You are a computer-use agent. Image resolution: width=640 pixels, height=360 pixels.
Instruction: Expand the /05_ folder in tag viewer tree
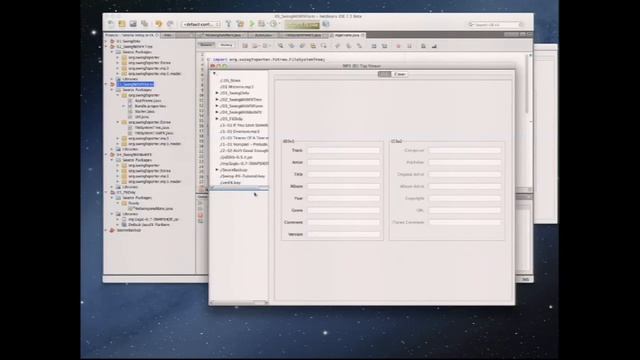click(x=217, y=119)
